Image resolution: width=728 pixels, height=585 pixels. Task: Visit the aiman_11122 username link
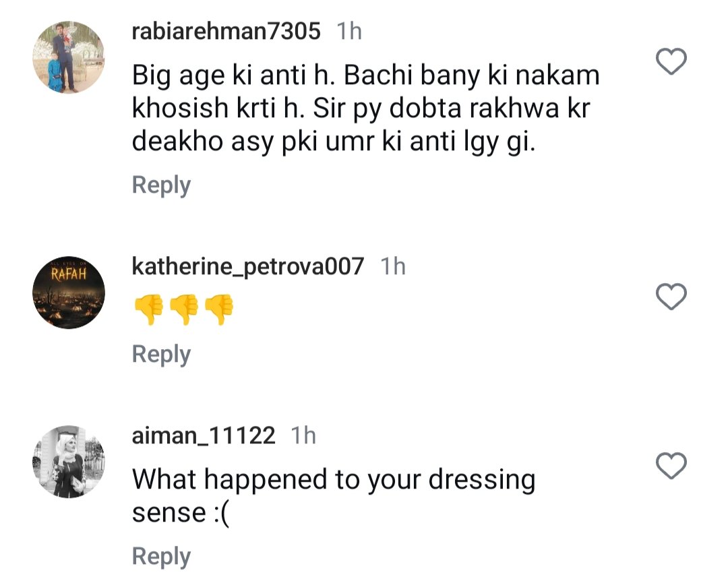[204, 436]
